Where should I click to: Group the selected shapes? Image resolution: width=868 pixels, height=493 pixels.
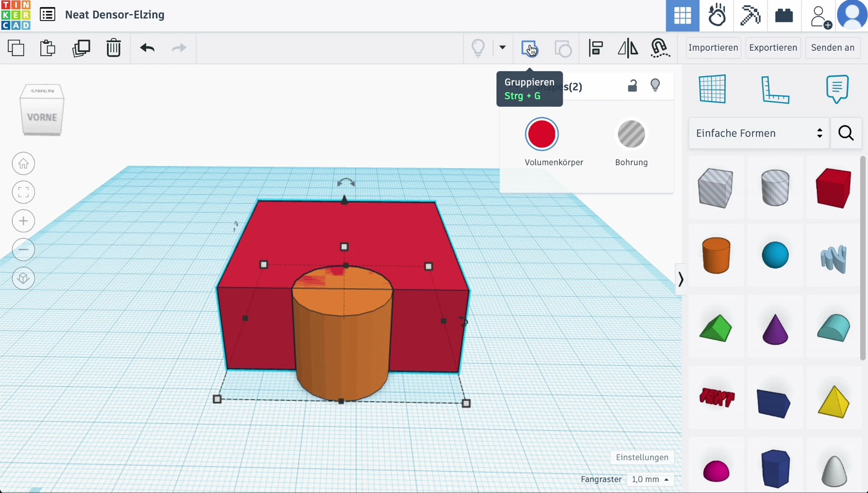(x=529, y=48)
